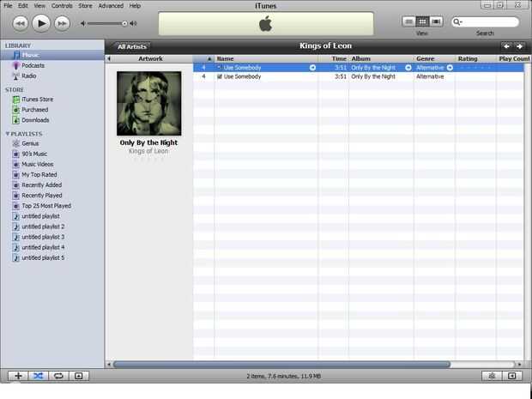
Task: Switch to Grid view icon
Action: pos(422,22)
